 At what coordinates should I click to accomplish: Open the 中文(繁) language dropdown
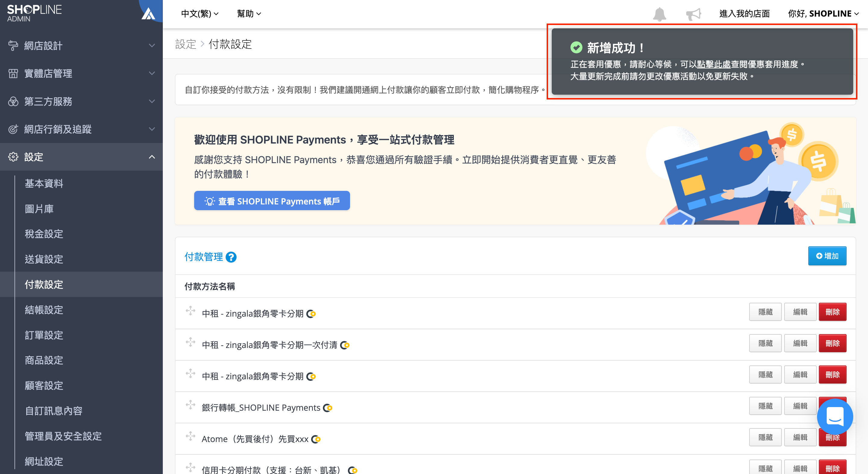(200, 14)
